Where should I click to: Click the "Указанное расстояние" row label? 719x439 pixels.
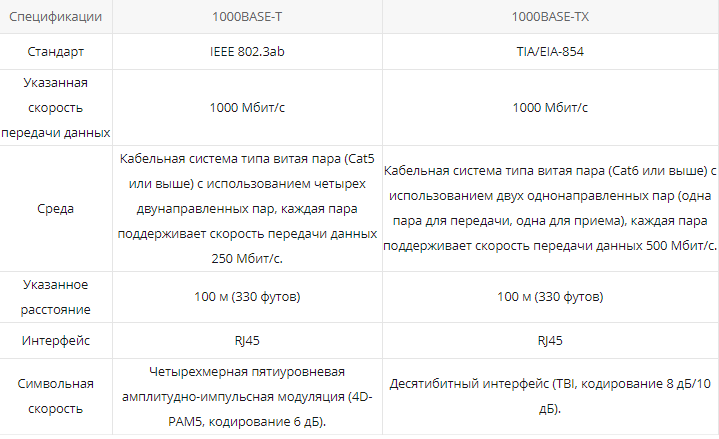(55, 297)
